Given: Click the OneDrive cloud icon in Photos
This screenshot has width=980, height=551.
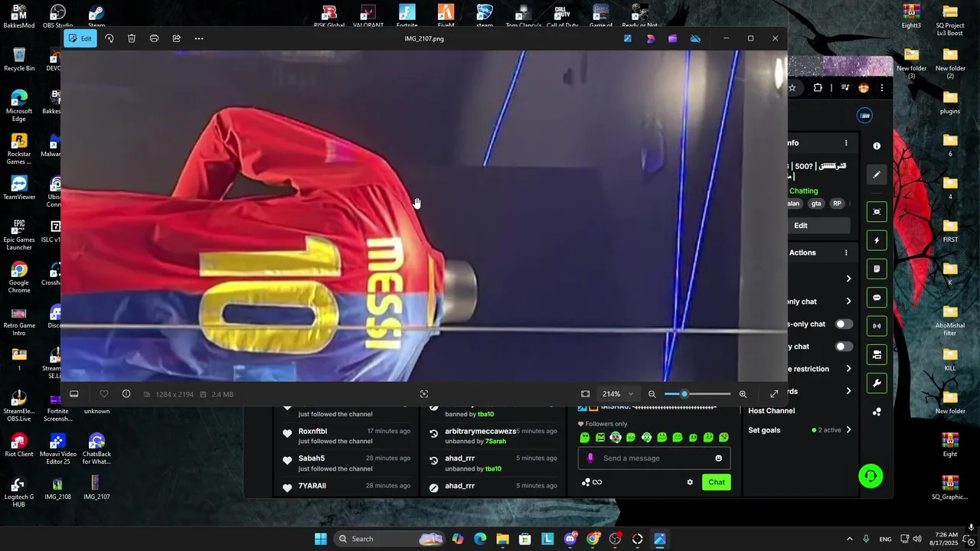Looking at the screenshot, I should click(x=695, y=38).
